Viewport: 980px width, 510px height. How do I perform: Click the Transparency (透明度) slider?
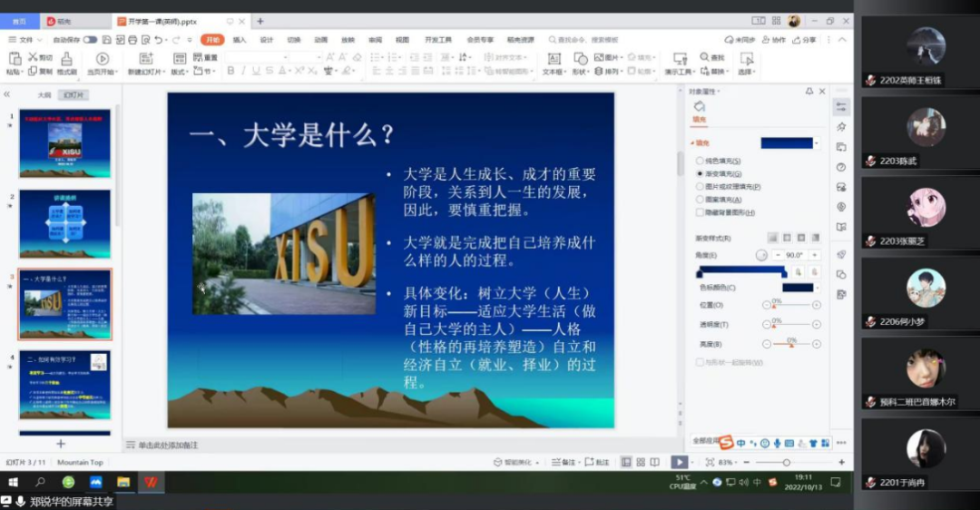(791, 325)
